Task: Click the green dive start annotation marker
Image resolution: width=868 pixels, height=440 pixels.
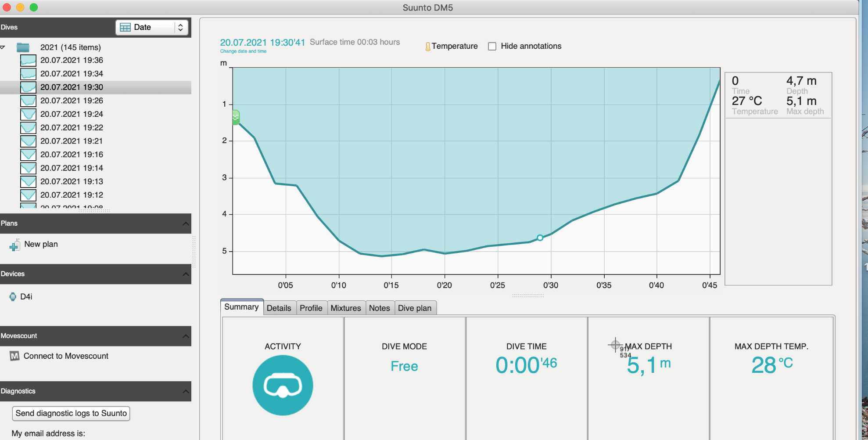Action: click(236, 117)
